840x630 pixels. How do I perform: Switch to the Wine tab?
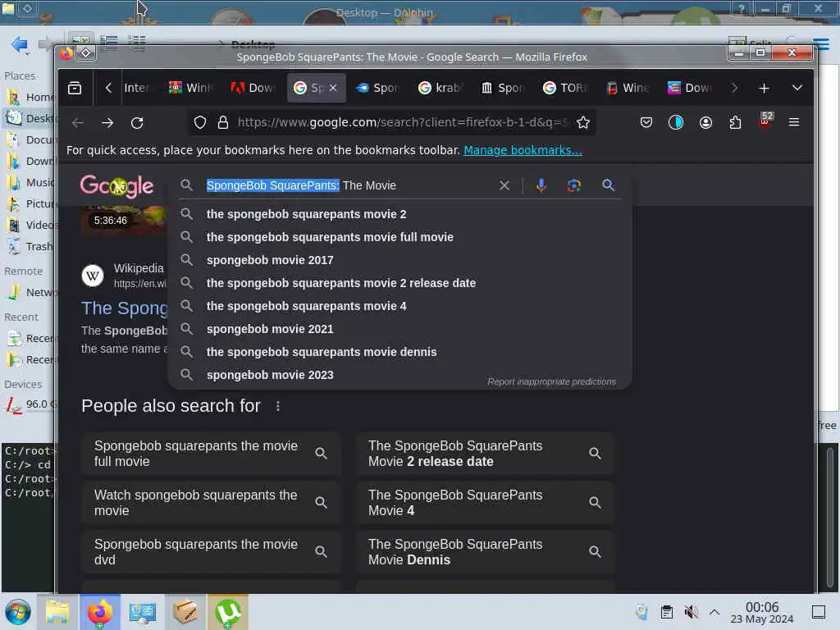628,88
